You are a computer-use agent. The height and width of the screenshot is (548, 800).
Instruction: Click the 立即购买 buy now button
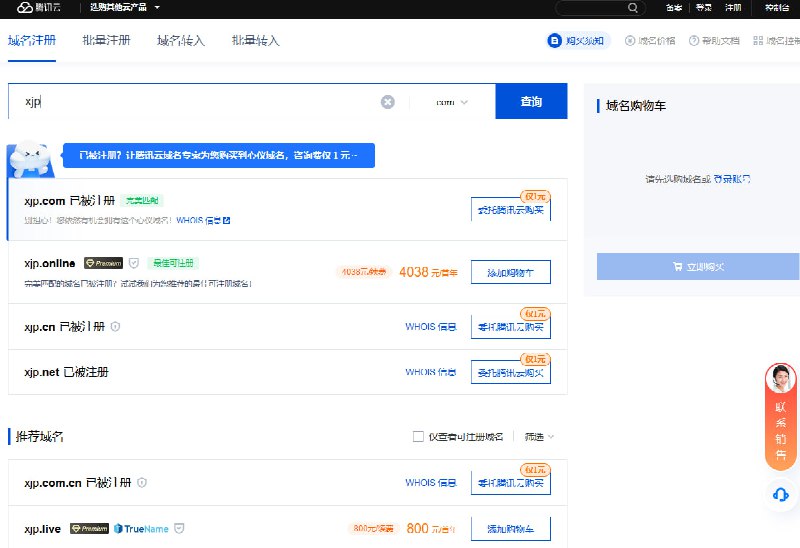click(x=698, y=266)
